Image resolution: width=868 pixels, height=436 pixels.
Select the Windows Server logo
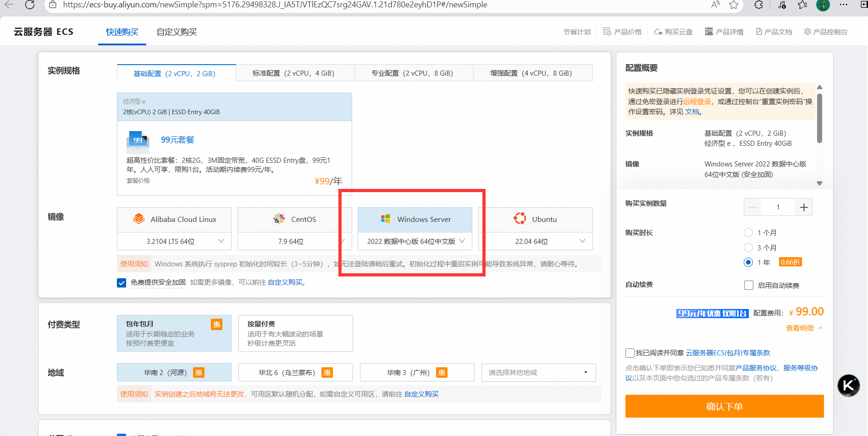(x=386, y=219)
